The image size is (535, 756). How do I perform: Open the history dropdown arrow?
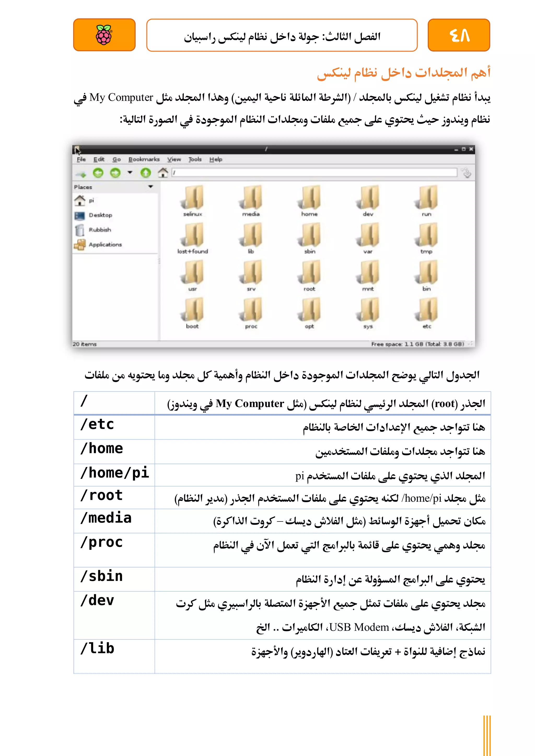point(130,172)
